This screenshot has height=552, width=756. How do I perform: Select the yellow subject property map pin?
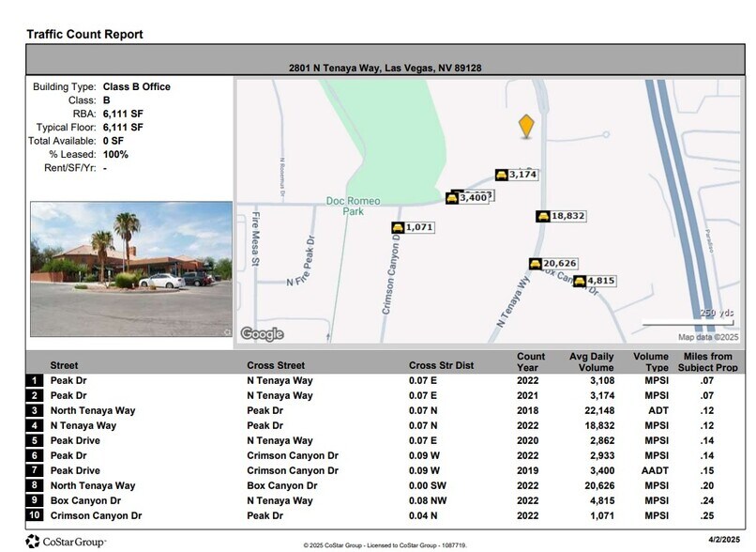(528, 126)
